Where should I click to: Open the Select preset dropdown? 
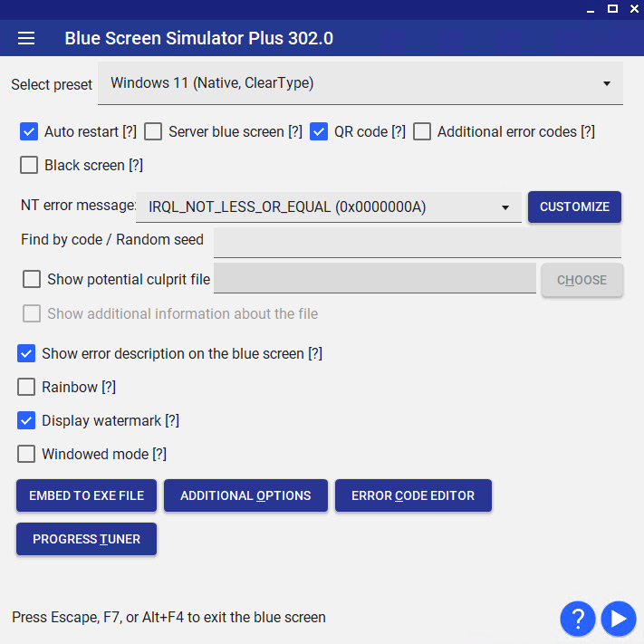pos(360,83)
